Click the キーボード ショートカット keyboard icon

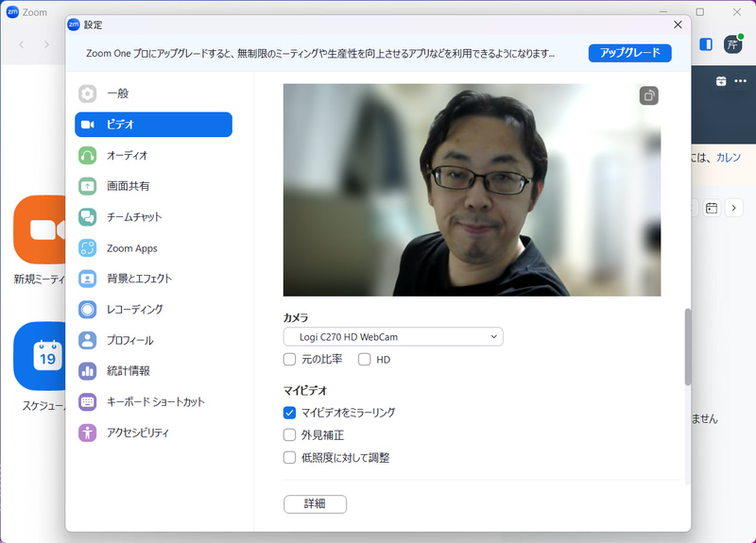(x=87, y=402)
